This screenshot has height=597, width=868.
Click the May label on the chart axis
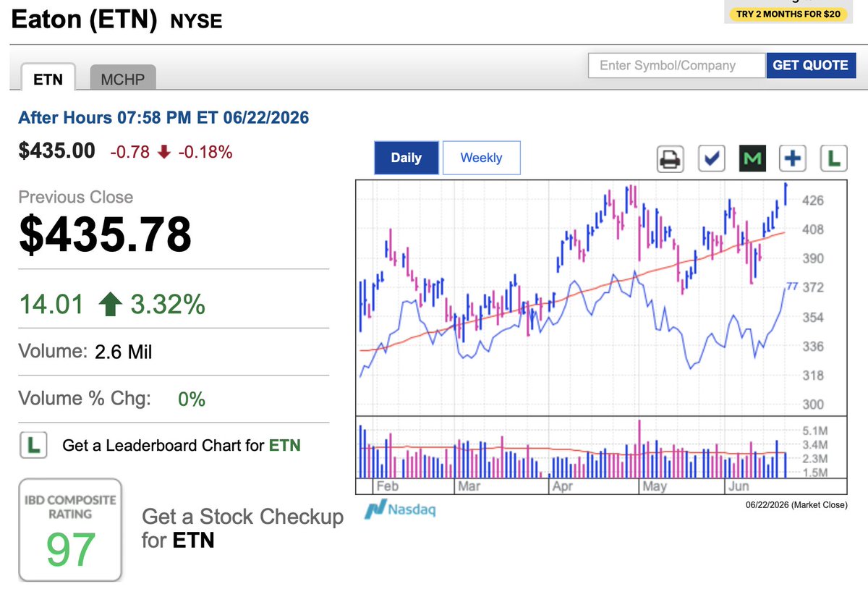click(x=655, y=486)
